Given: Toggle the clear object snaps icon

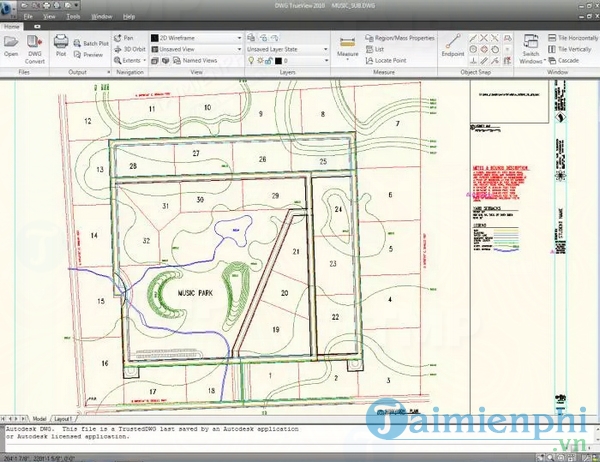Looking at the screenshot, I should point(508,60).
